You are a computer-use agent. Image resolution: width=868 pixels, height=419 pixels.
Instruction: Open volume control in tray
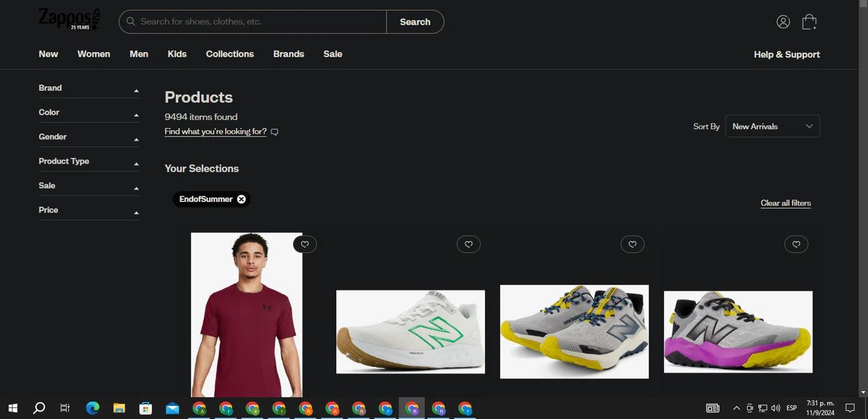pos(775,408)
